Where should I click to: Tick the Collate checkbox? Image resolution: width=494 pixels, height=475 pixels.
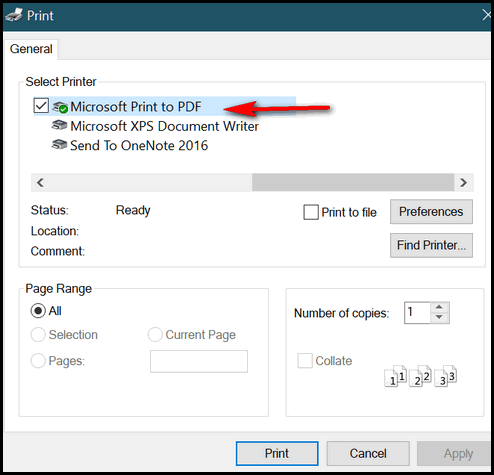click(x=305, y=361)
